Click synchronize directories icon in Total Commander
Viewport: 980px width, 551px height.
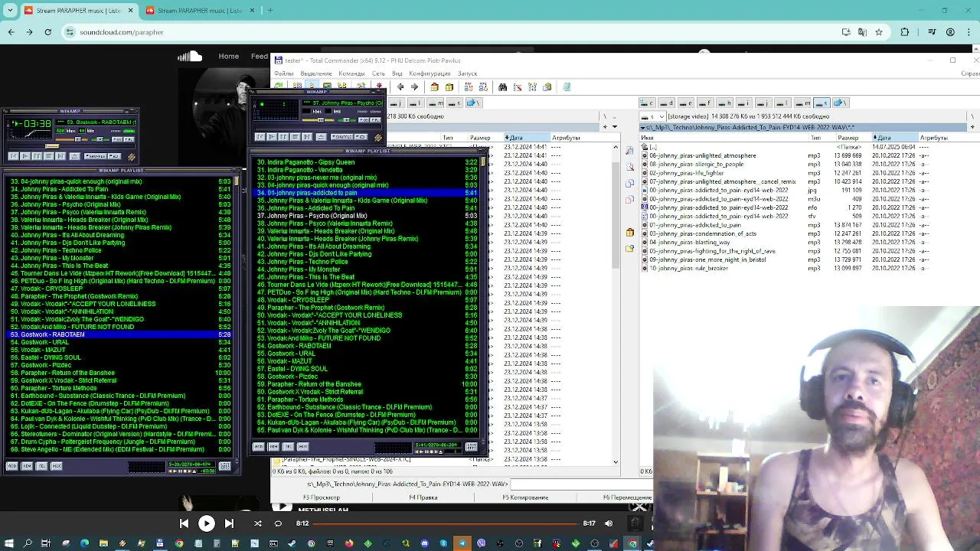point(532,86)
